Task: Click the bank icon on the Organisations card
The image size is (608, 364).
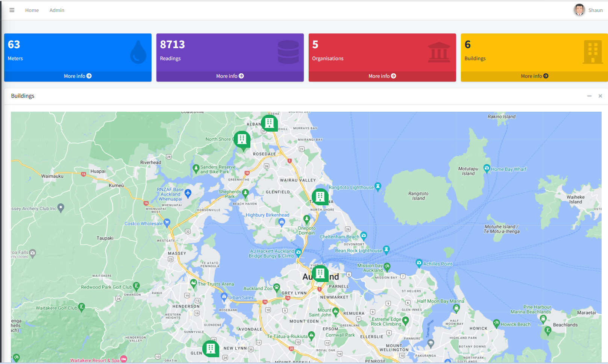Action: coord(440,51)
